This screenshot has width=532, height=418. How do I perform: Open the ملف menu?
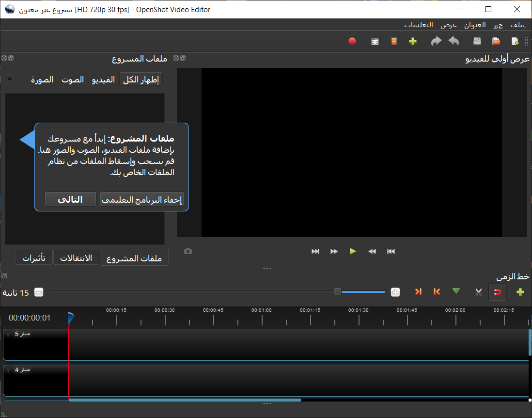click(518, 25)
